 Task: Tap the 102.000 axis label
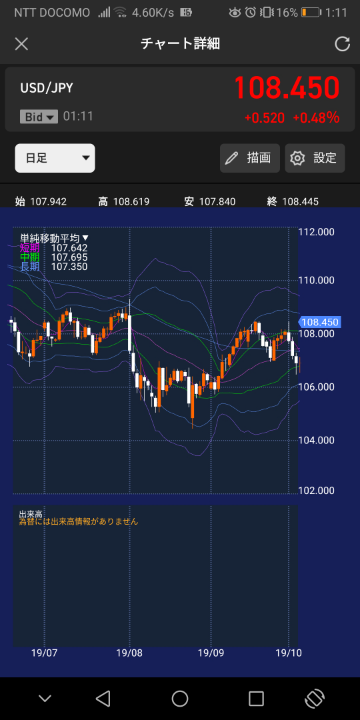[x=316, y=490]
